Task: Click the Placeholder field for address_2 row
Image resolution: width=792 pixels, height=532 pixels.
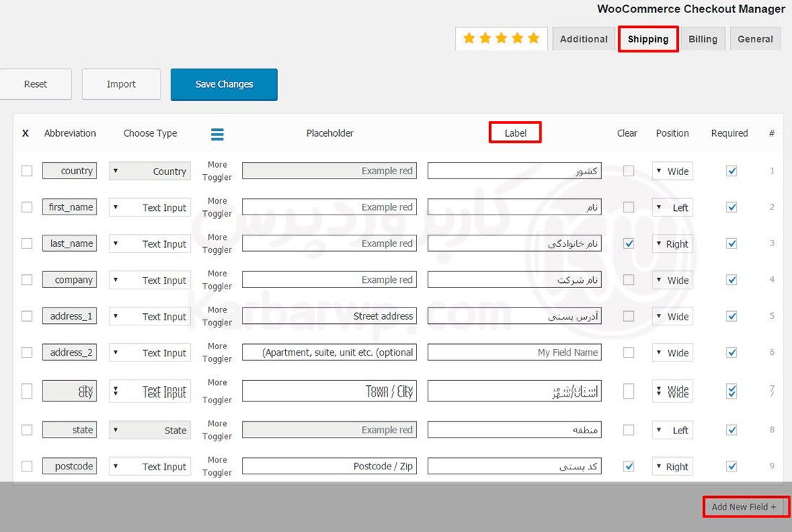Action: click(329, 353)
